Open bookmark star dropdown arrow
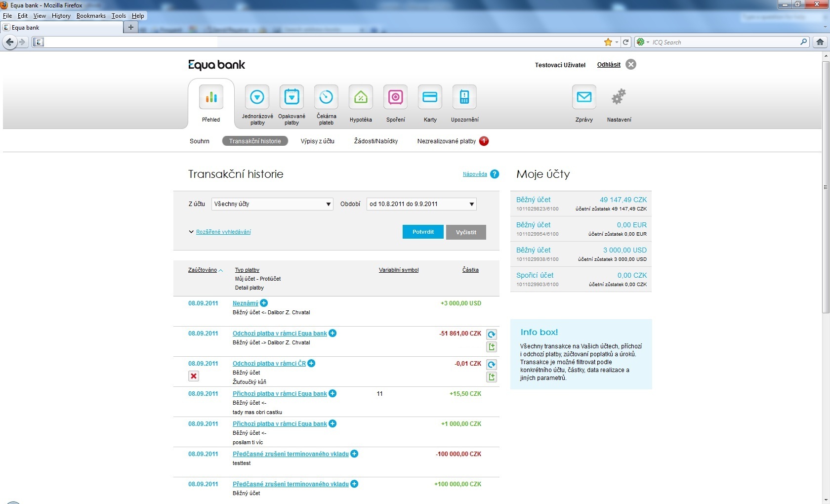The height and width of the screenshot is (504, 830). coord(617,42)
